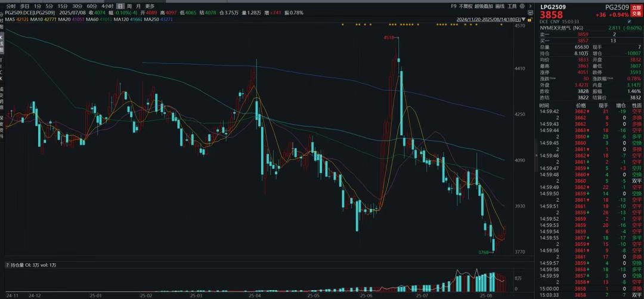Click the NYMEX天然气 (NG) quote row
Viewport: 644px width, 299px height.
click(590, 27)
